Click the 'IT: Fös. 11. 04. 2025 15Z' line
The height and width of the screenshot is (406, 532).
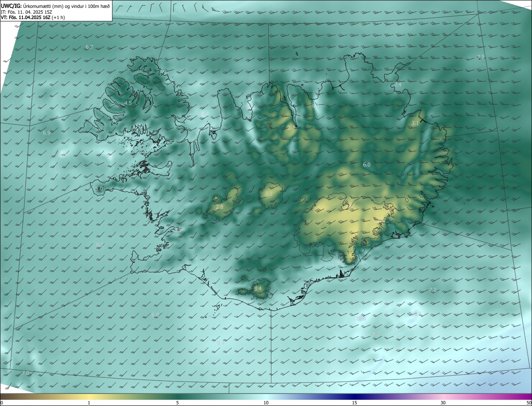pyautogui.click(x=27, y=12)
